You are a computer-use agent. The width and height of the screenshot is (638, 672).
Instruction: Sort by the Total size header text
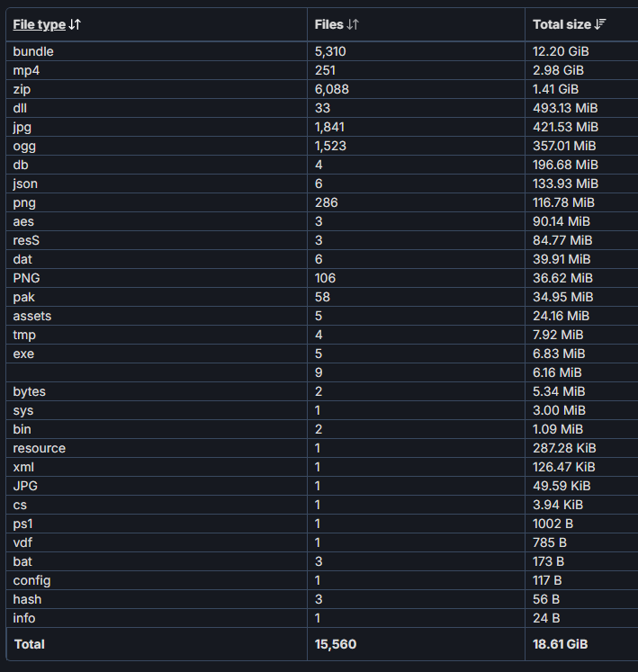pos(562,24)
